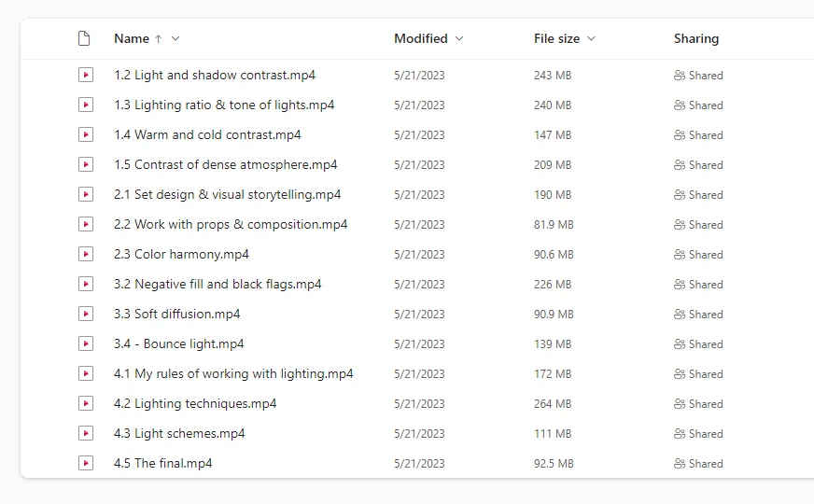814x504 pixels.
Task: Click the Sharing column header
Action: click(696, 39)
